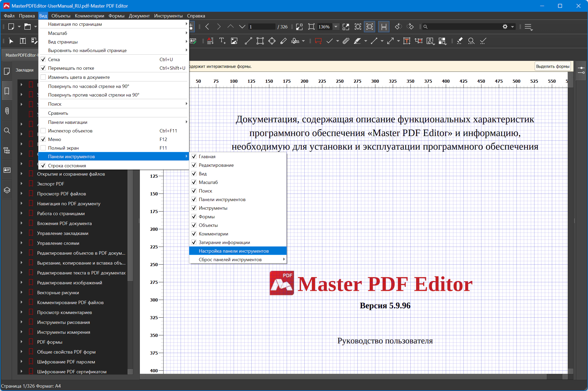Open the attachments paperclip sidebar panel

pyautogui.click(x=7, y=111)
